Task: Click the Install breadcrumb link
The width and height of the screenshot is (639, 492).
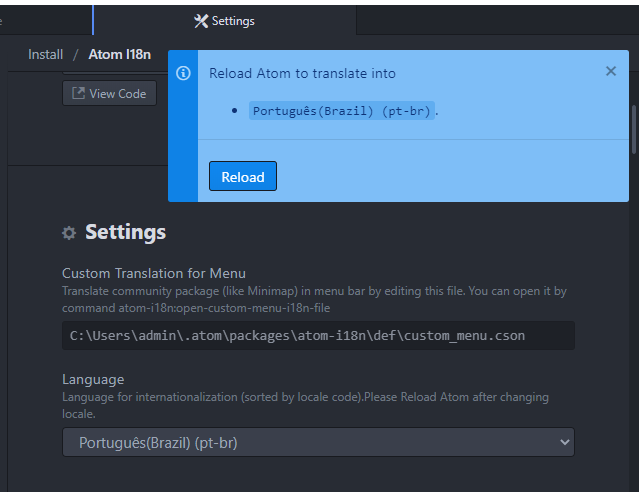Action: [x=45, y=54]
